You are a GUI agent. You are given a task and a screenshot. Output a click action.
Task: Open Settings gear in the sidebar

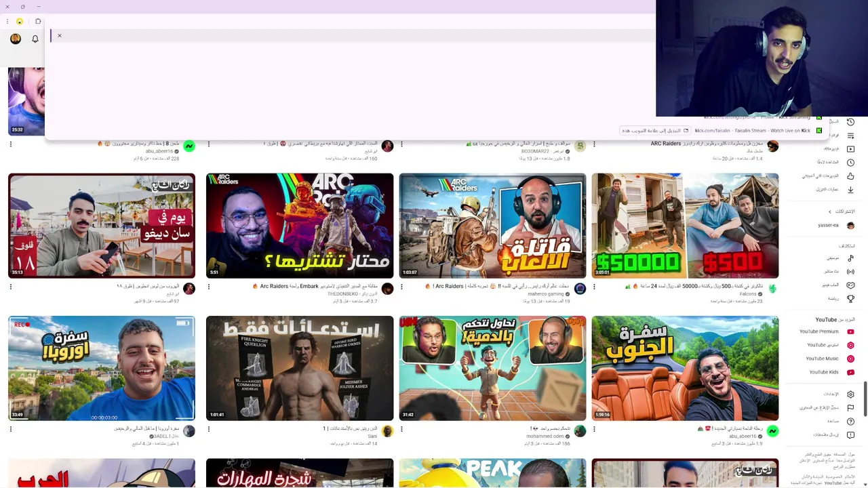(850, 394)
